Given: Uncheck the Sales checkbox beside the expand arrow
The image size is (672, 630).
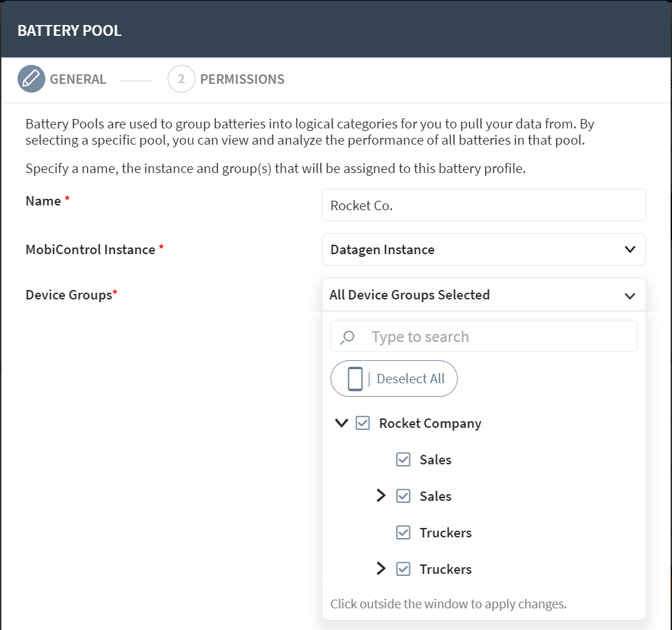Looking at the screenshot, I should click(404, 496).
